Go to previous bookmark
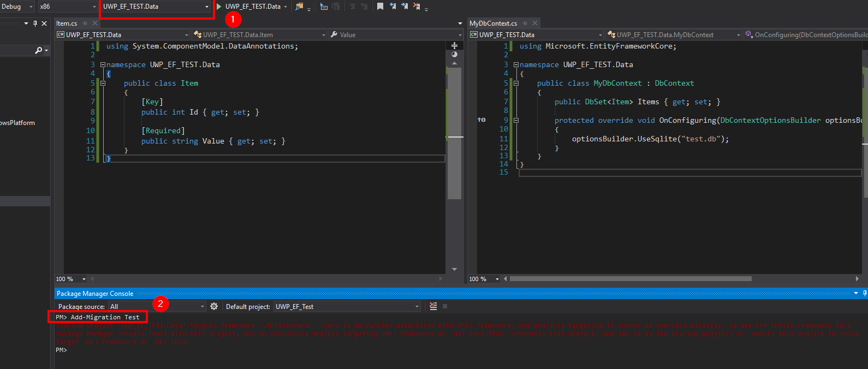The height and width of the screenshot is (369, 868). point(393,7)
